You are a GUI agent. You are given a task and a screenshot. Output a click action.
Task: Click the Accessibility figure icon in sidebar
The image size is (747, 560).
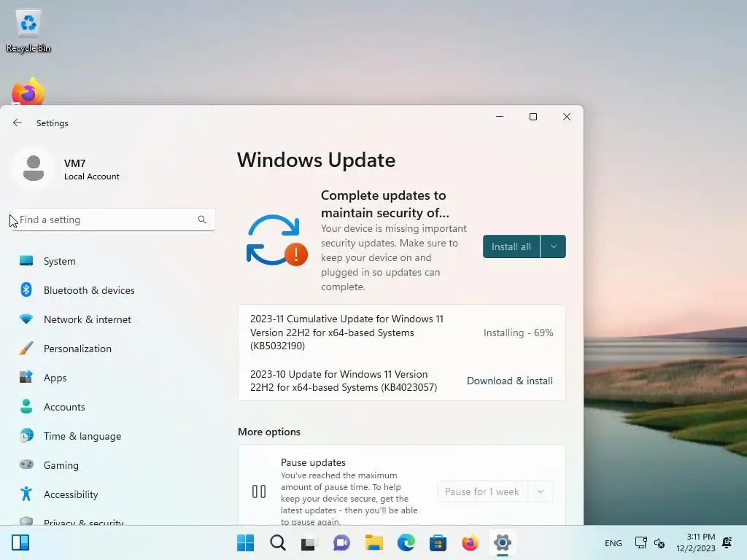click(26, 494)
